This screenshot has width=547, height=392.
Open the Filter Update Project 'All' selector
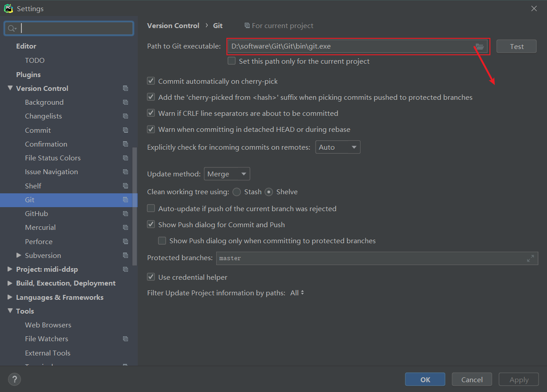coord(297,293)
